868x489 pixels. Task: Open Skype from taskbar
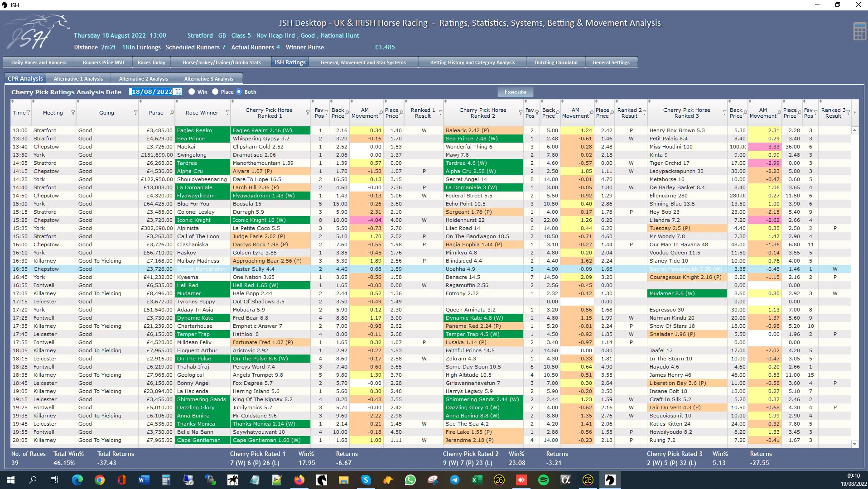[x=366, y=480]
